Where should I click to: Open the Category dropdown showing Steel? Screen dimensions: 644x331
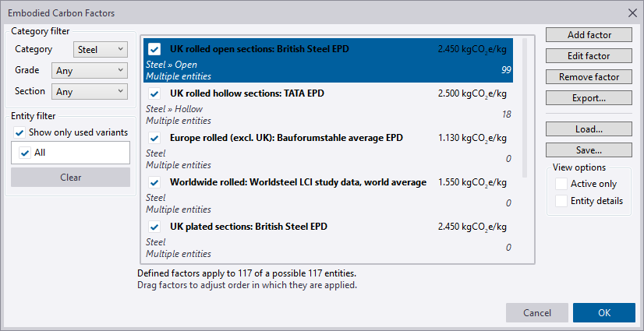click(x=101, y=50)
